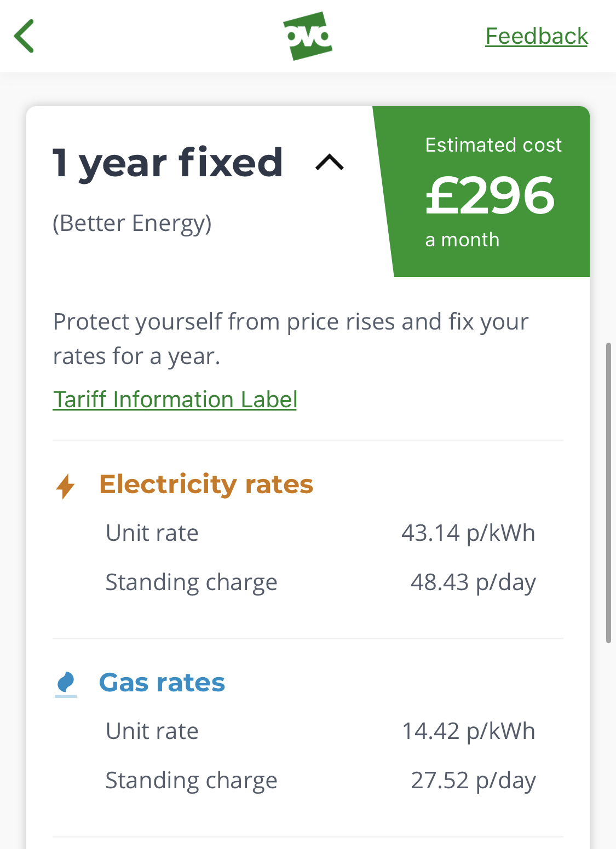Click the gas standing charge 27.52 p/day value
The height and width of the screenshot is (849, 616).
tap(473, 781)
